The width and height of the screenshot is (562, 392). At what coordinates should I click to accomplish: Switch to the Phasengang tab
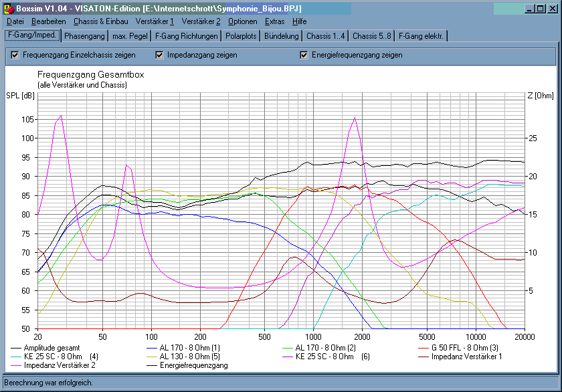[x=84, y=36]
